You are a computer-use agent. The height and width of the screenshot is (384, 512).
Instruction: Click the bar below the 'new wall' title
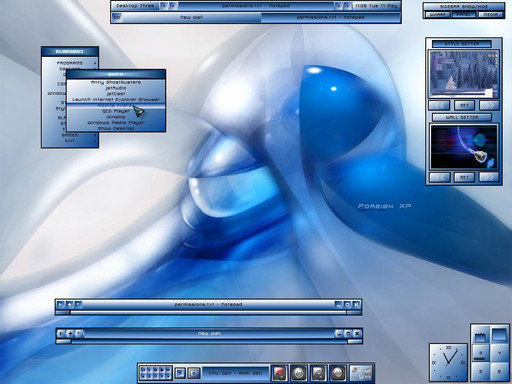209,341
